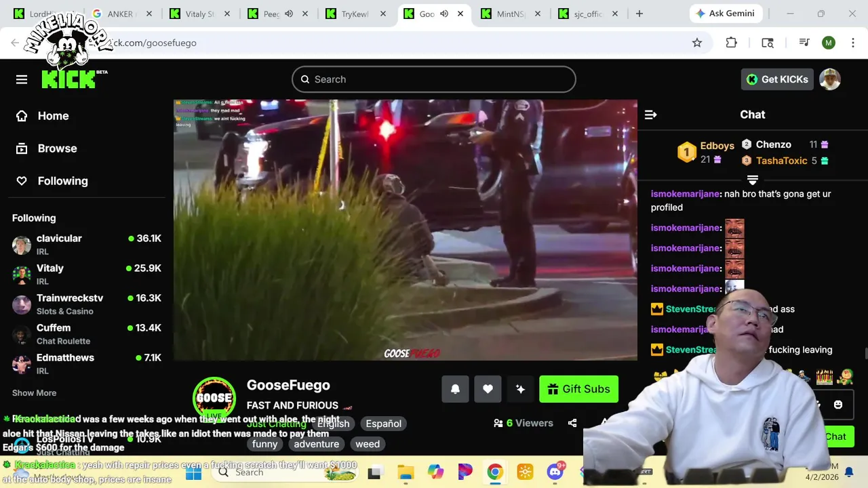
Task: Open Home in the sidebar
Action: (53, 116)
